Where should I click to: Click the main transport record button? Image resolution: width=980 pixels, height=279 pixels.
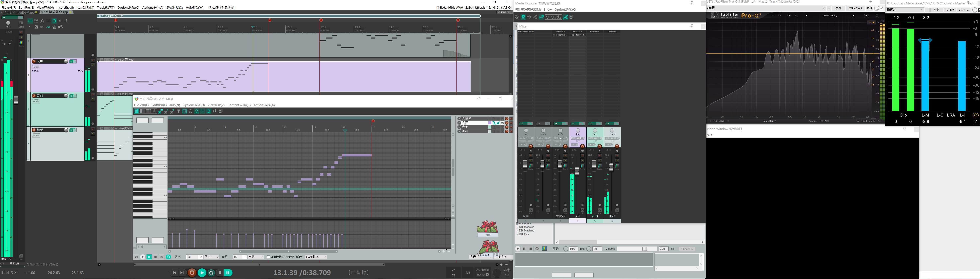tap(192, 273)
